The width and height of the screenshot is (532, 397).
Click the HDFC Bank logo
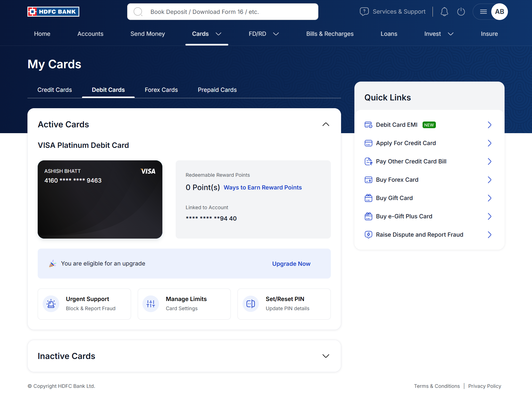pyautogui.click(x=53, y=12)
